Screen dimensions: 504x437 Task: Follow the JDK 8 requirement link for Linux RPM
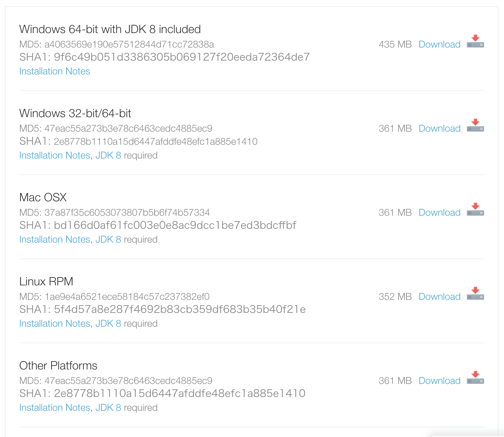[108, 324]
